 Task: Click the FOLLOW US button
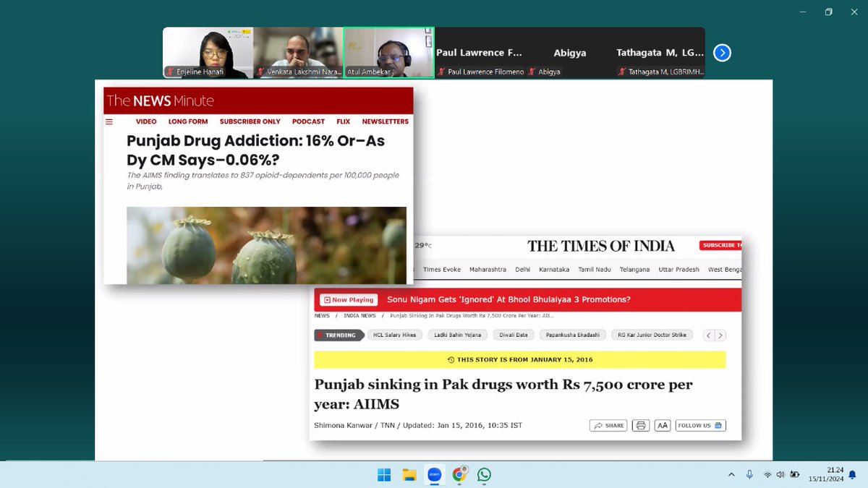tap(701, 425)
